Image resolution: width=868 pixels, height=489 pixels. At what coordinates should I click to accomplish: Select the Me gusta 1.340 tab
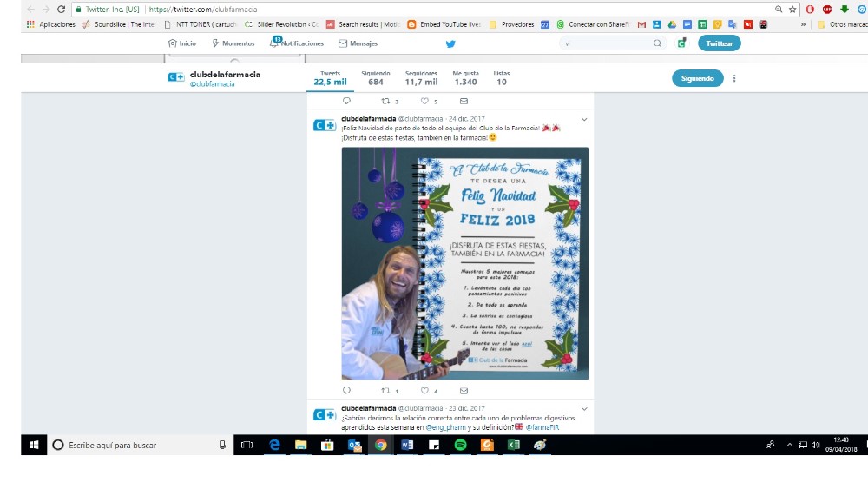point(465,79)
